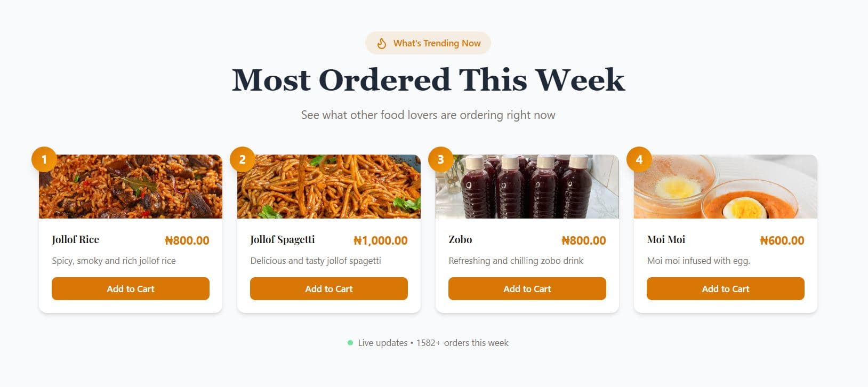The height and width of the screenshot is (387, 868).
Task: Click the rank 3 badge on Zobo
Action: (x=441, y=159)
